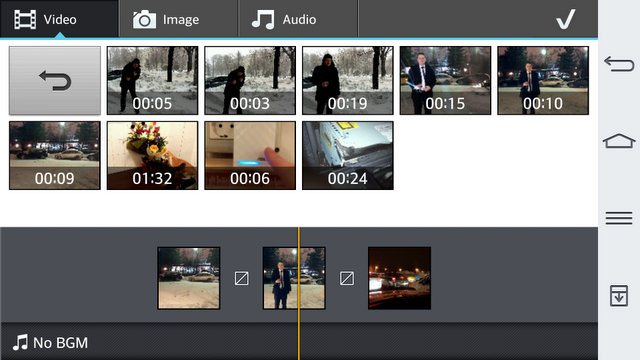
Task: Tap the Android back navigation icon
Action: click(x=619, y=64)
